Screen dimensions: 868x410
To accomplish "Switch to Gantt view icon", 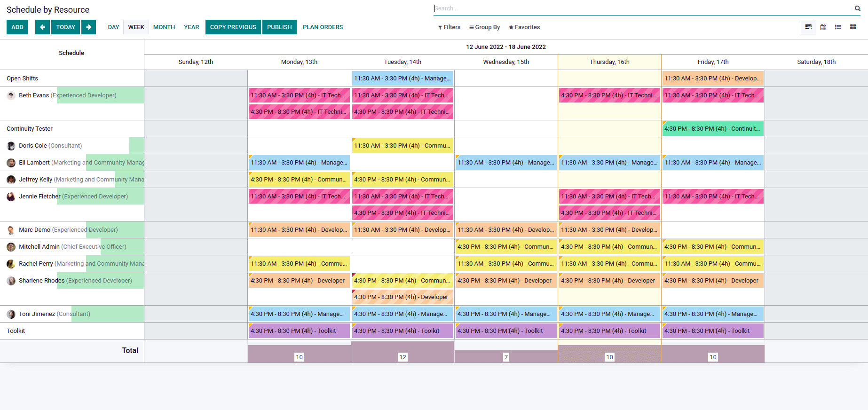I will click(808, 27).
